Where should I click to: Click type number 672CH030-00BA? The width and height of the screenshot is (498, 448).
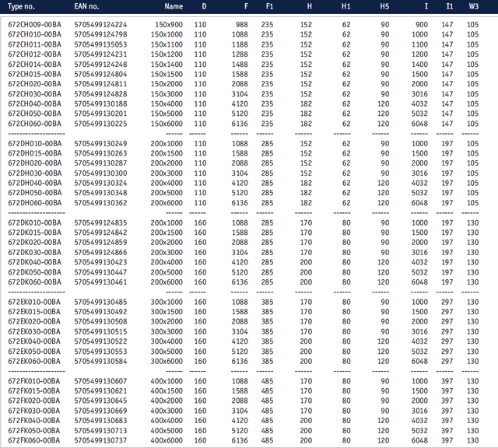34,94
